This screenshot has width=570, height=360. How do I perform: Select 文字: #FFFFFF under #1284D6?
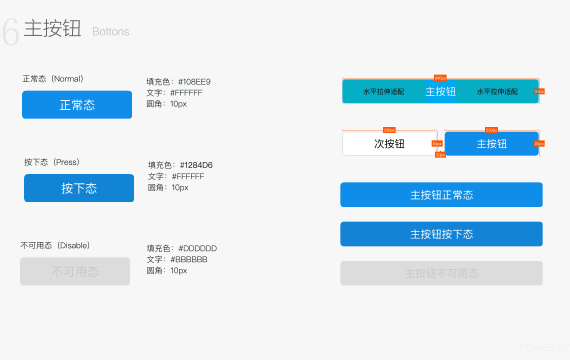[176, 176]
